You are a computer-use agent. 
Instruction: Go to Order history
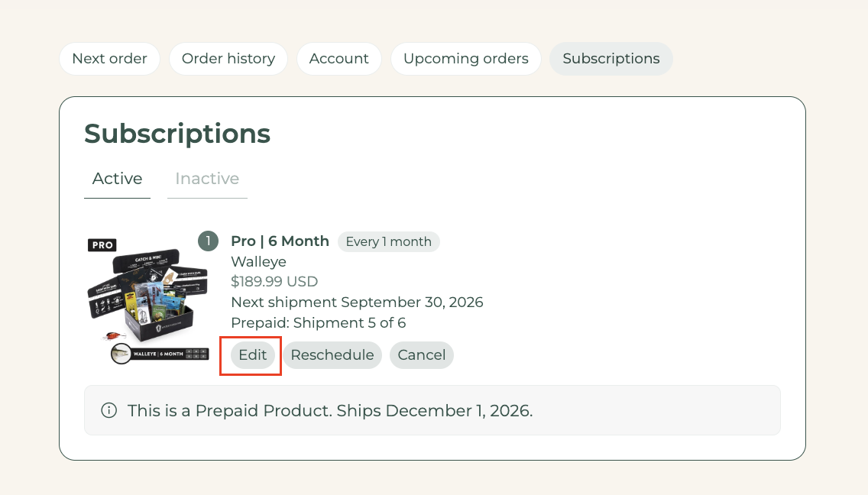tap(228, 59)
